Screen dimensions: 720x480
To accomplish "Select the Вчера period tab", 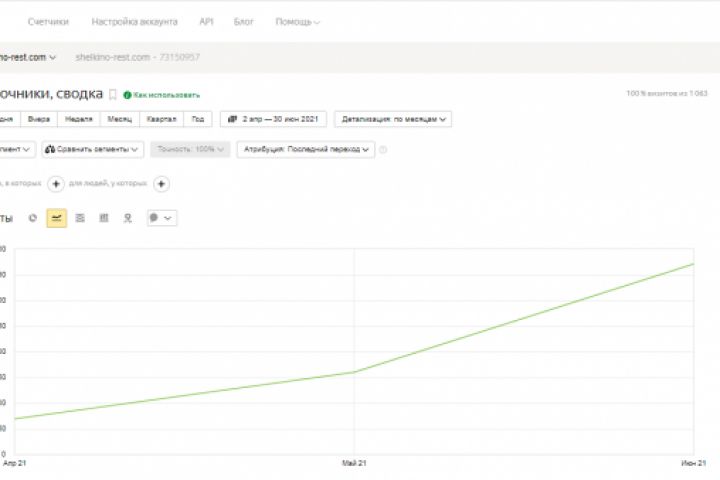I will coord(39,119).
